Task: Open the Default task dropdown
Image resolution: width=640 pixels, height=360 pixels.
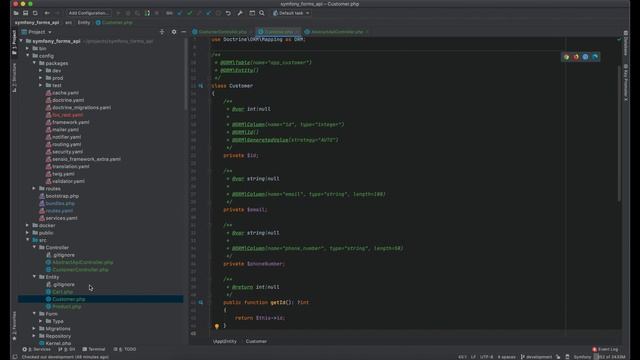Action: [x=291, y=13]
